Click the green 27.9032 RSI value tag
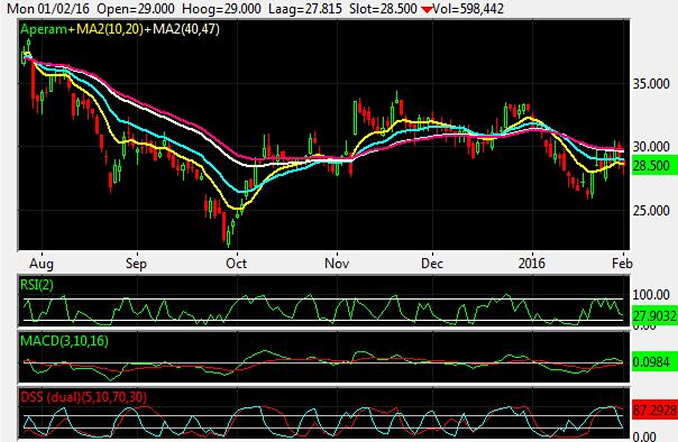This screenshot has height=442, width=678. [652, 314]
